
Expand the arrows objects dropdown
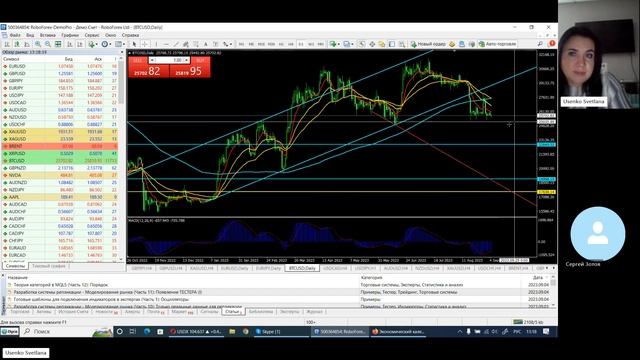pyautogui.click(x=231, y=44)
